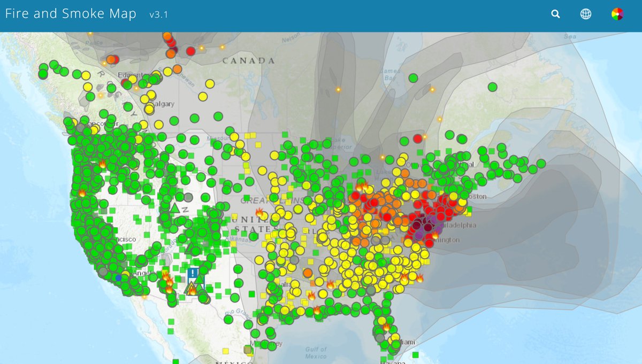Image resolution: width=642 pixels, height=364 pixels.
Task: Click the blue dot marker near Los Angeles
Action: pos(118,278)
